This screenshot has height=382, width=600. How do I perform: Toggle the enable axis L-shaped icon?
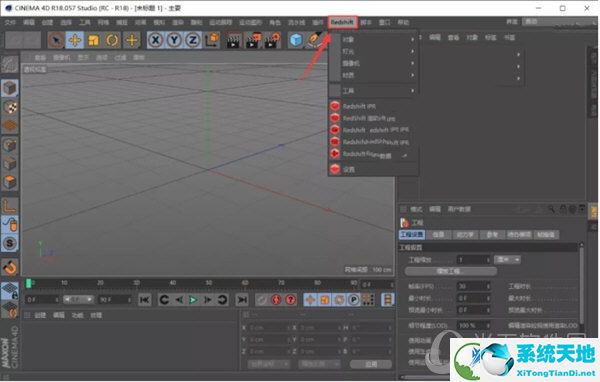10,206
